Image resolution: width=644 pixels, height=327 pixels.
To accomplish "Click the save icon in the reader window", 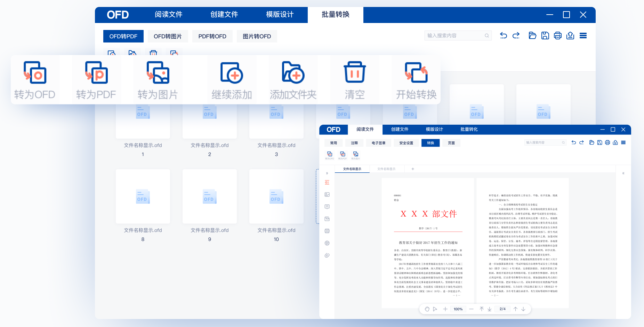I will [x=599, y=142].
